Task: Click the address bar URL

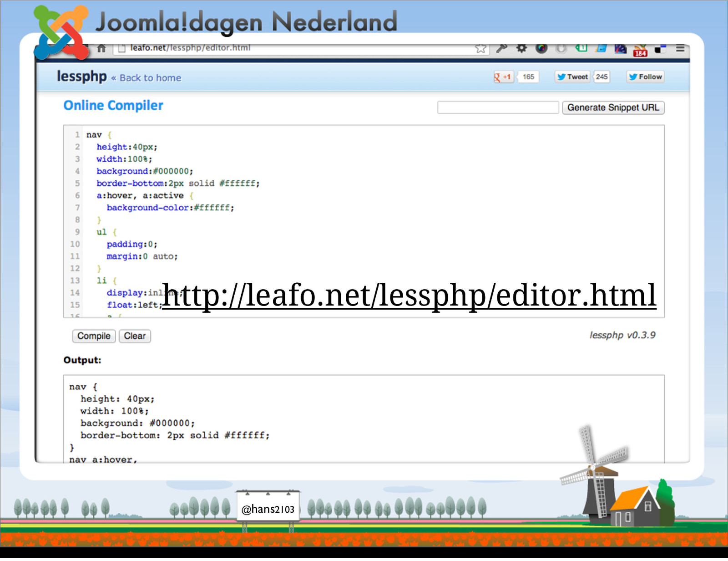Action: tap(190, 48)
